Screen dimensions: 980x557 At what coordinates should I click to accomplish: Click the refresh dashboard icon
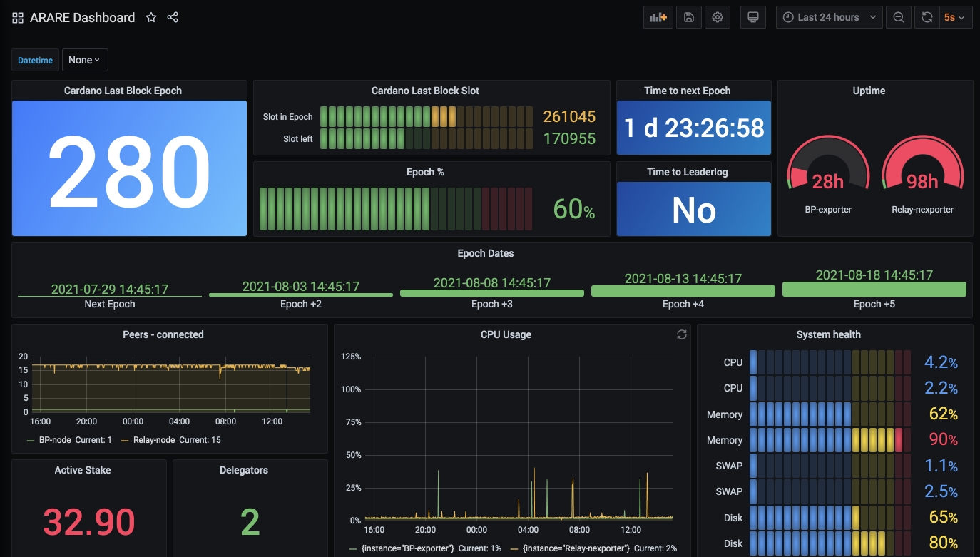pyautogui.click(x=927, y=16)
